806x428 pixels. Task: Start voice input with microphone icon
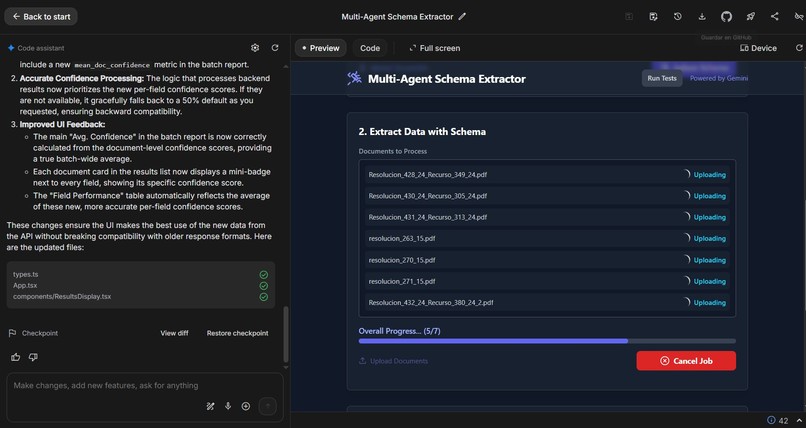pos(228,406)
